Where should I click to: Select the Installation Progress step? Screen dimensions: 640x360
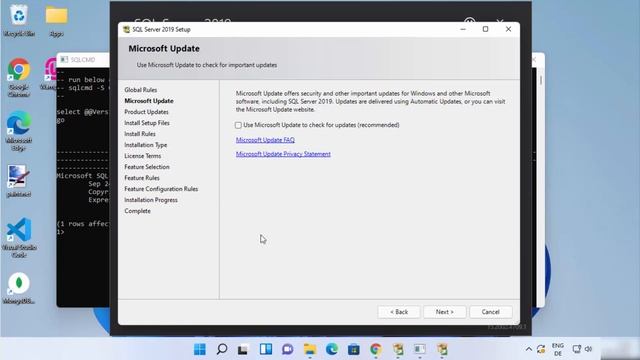(x=151, y=200)
